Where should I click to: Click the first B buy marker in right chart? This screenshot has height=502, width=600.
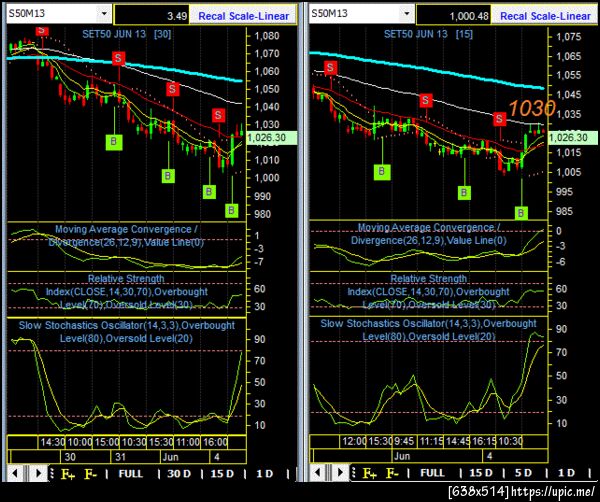click(x=382, y=171)
